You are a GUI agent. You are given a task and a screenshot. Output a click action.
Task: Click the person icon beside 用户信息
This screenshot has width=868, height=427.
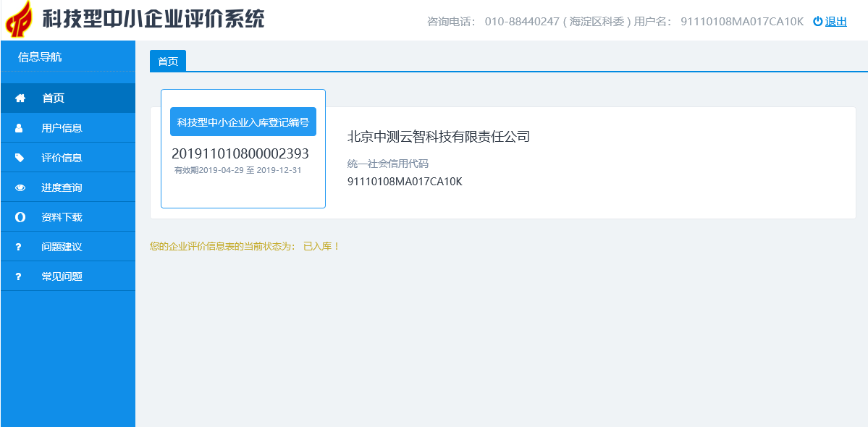20,128
